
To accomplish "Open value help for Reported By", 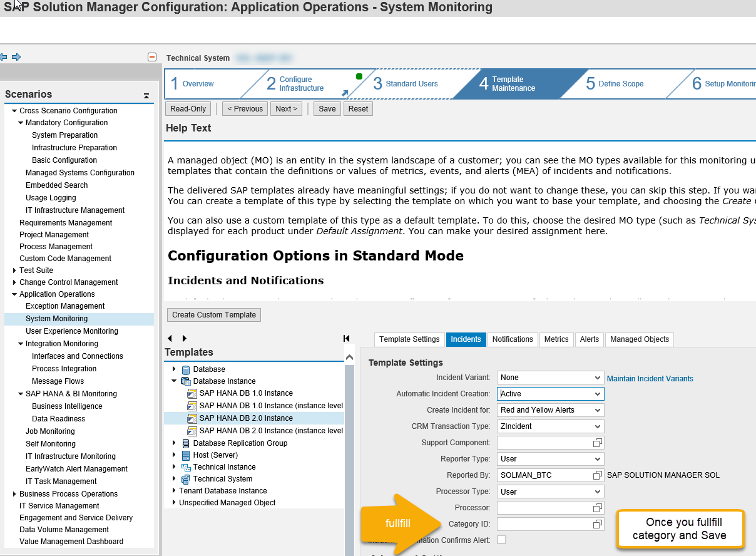I will 598,475.
